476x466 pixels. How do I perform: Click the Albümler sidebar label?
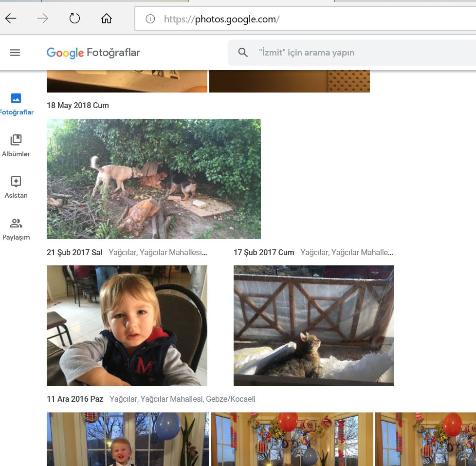pos(16,154)
